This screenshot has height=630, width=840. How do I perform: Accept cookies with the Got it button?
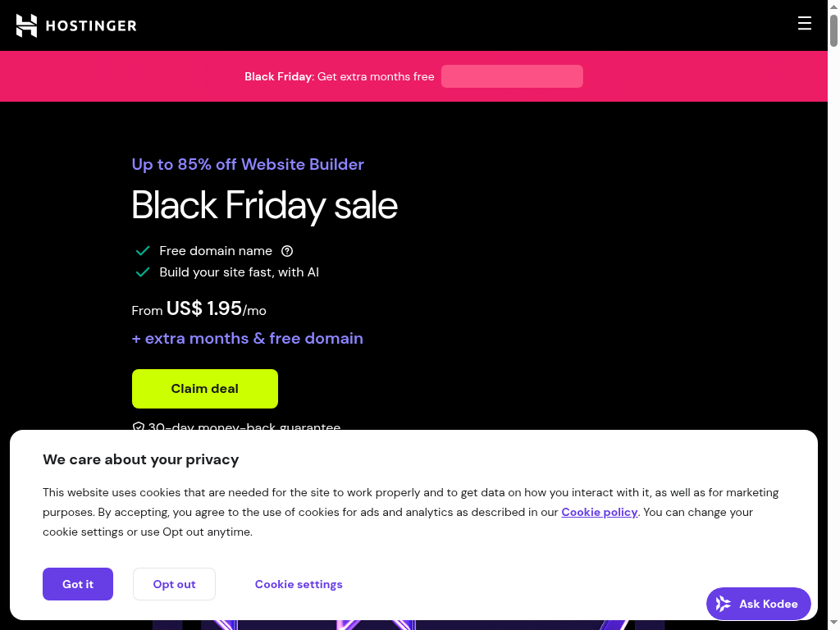click(78, 584)
